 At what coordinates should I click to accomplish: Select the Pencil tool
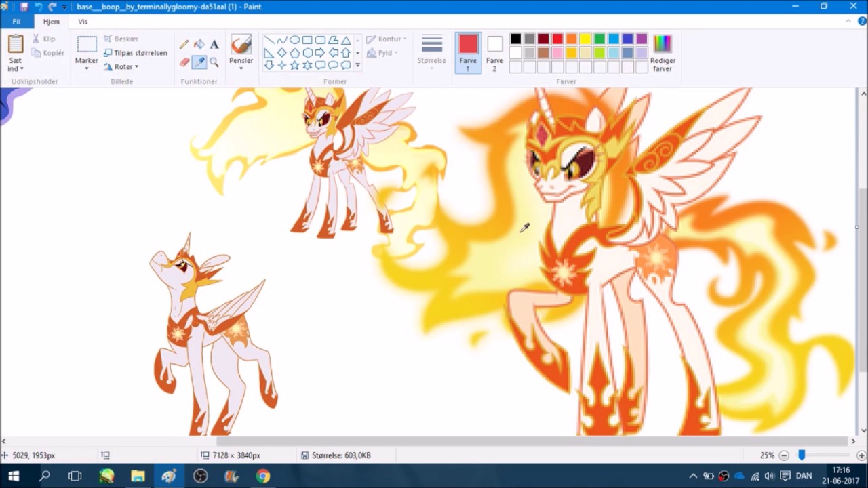click(184, 45)
